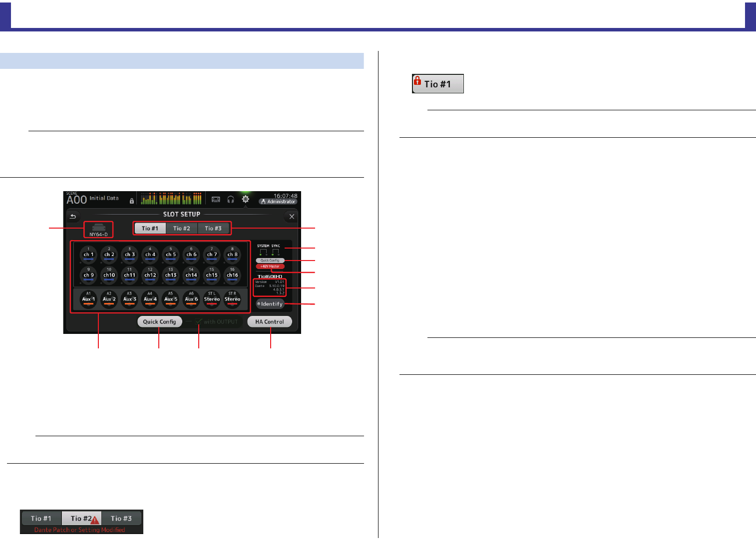Select input connector ch10
The height and width of the screenshot is (559, 756).
(x=109, y=275)
